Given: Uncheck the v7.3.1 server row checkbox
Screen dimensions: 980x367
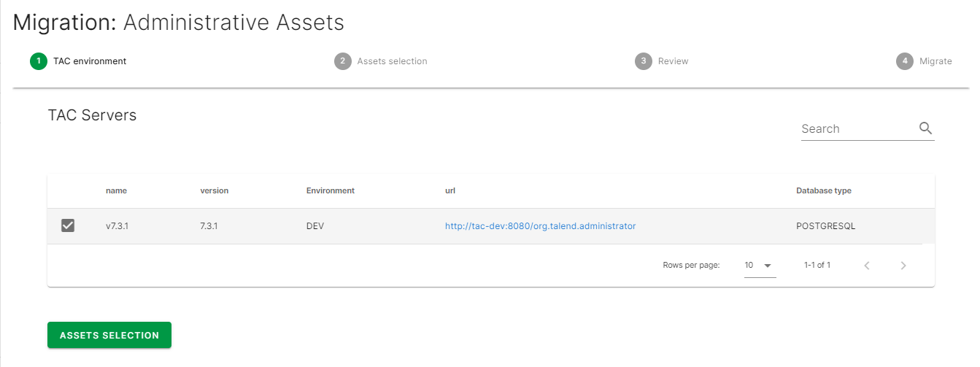Looking at the screenshot, I should coord(68,226).
